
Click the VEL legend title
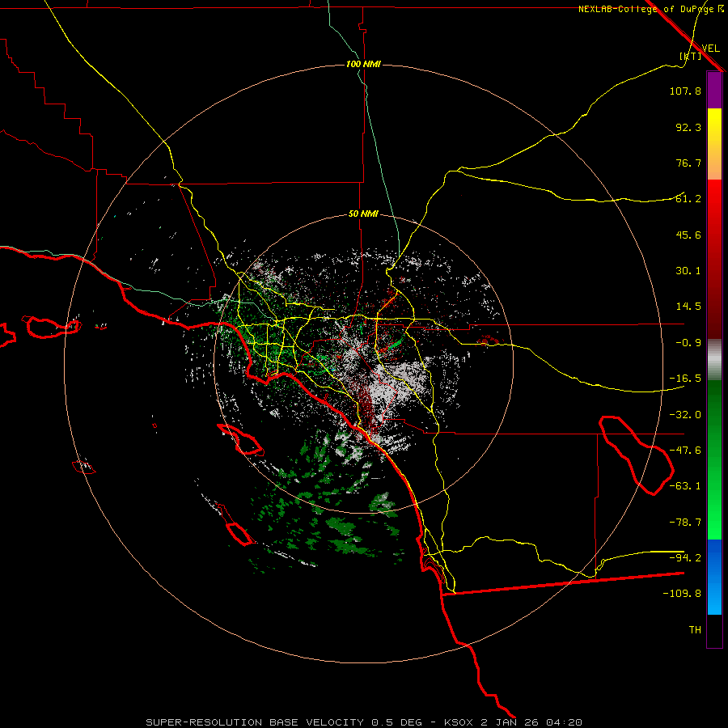710,49
